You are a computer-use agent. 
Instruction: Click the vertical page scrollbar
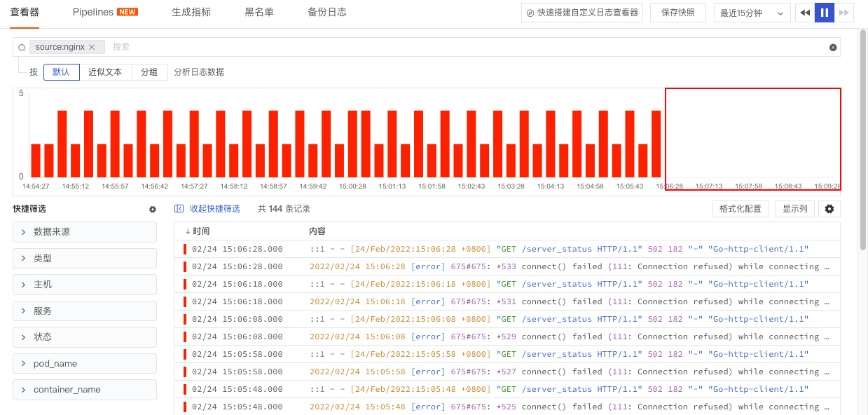coord(863,140)
